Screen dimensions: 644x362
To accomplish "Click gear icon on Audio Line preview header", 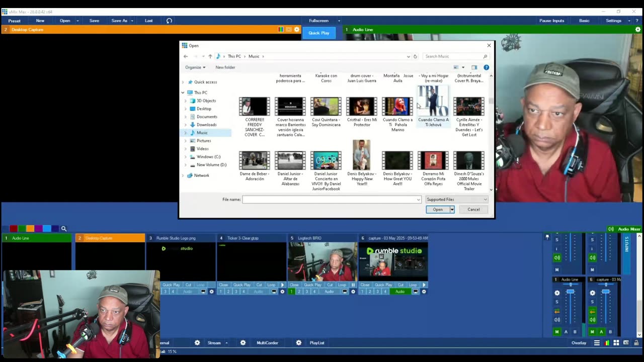I will (x=638, y=30).
